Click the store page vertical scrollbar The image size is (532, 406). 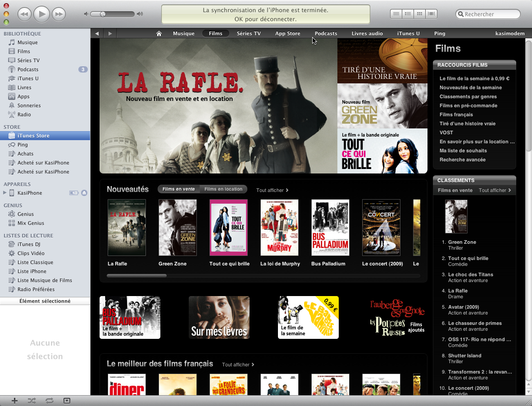point(528,96)
